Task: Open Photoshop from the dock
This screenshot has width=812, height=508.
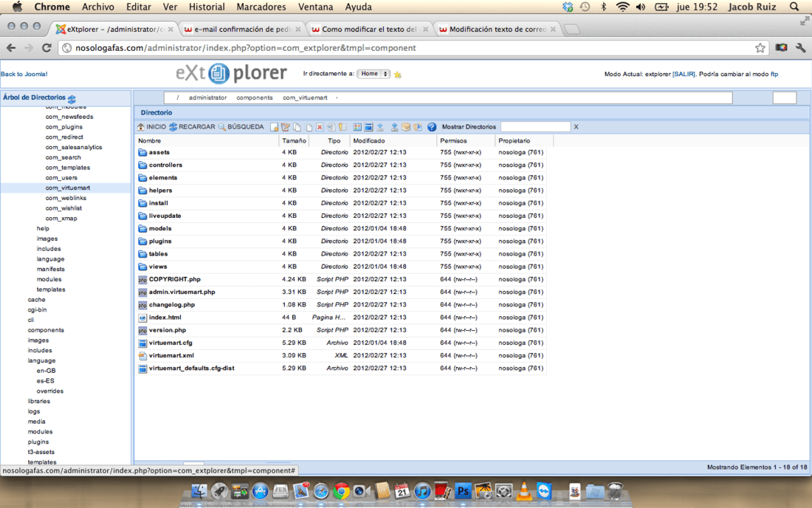Action: (462, 490)
